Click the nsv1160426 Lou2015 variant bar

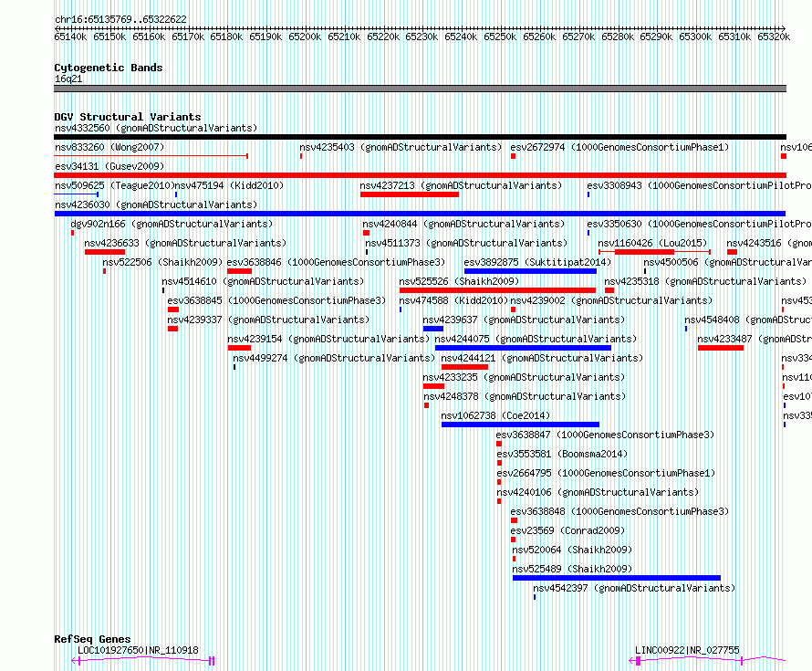click(654, 252)
